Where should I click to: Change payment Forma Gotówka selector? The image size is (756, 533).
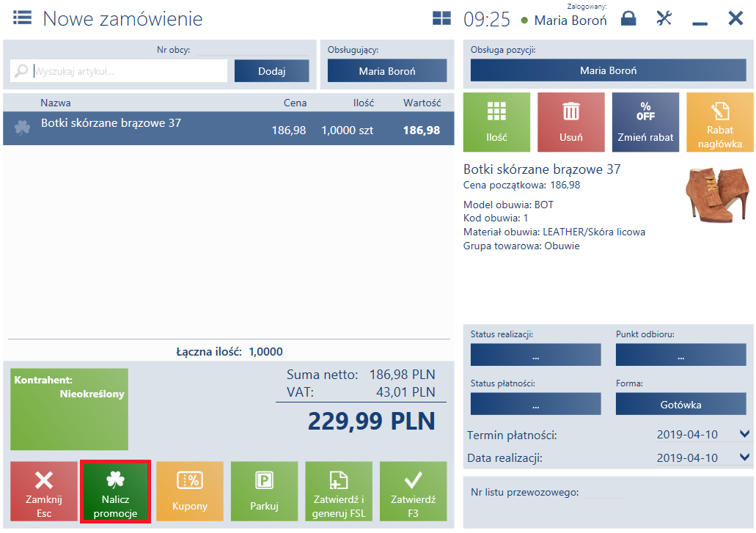(x=680, y=404)
